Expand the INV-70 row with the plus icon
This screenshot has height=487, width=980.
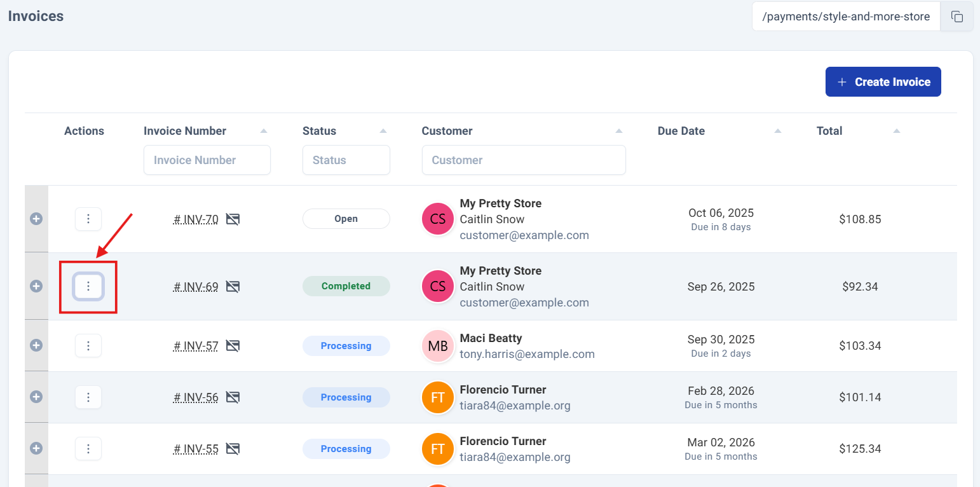pyautogui.click(x=36, y=219)
